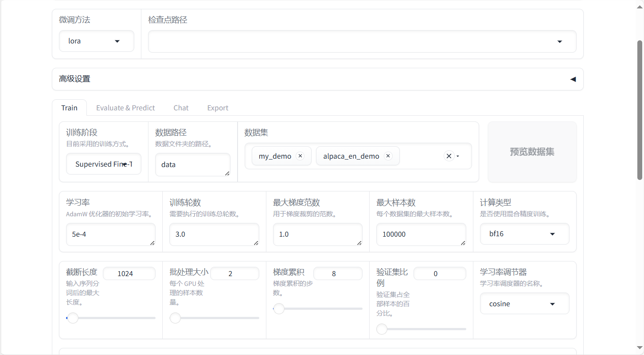This screenshot has width=644, height=355.
Task: Click the 批处理大小 slider handle
Action: point(176,318)
